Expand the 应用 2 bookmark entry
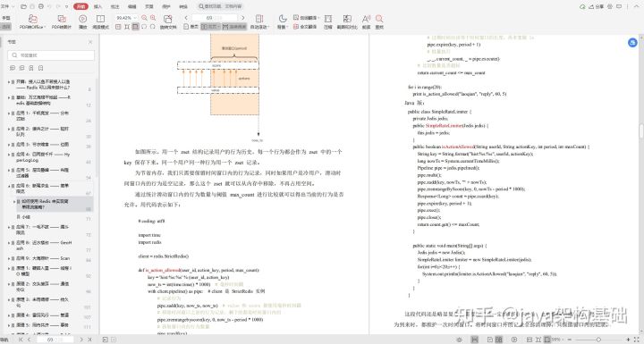This screenshot has width=644, height=344. [x=9, y=129]
